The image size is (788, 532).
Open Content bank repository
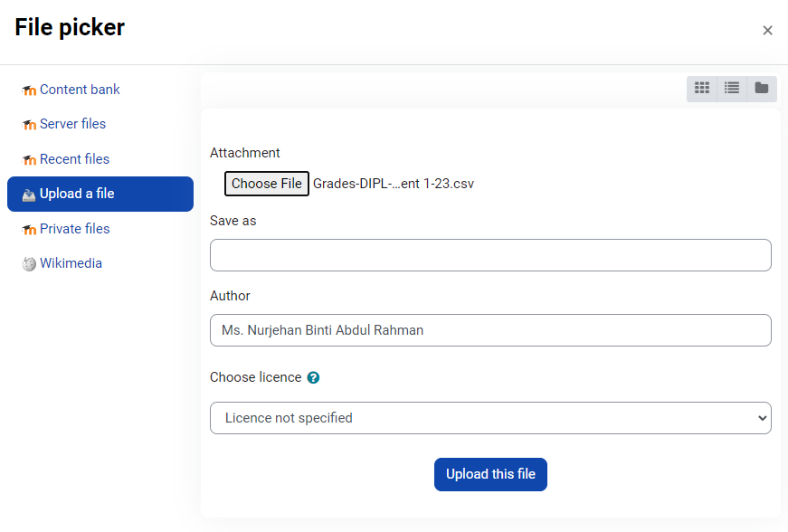80,90
